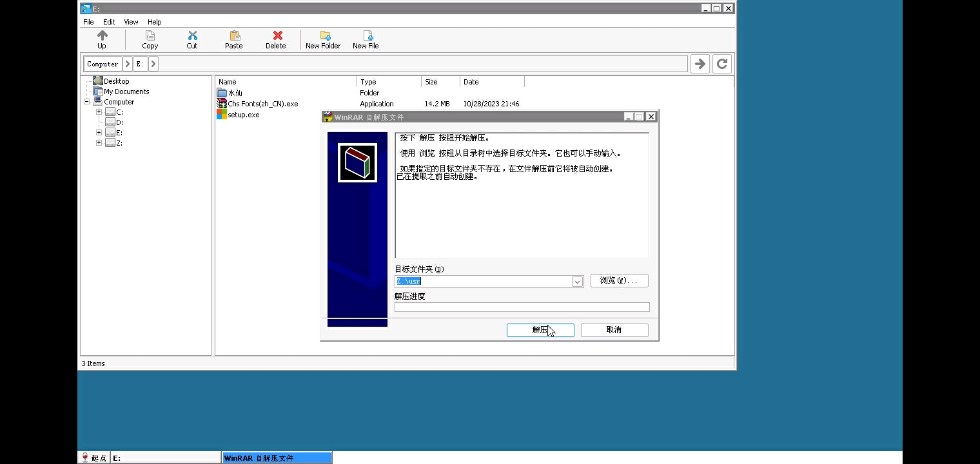
Task: Click the 浏览 browse button
Action: click(619, 281)
